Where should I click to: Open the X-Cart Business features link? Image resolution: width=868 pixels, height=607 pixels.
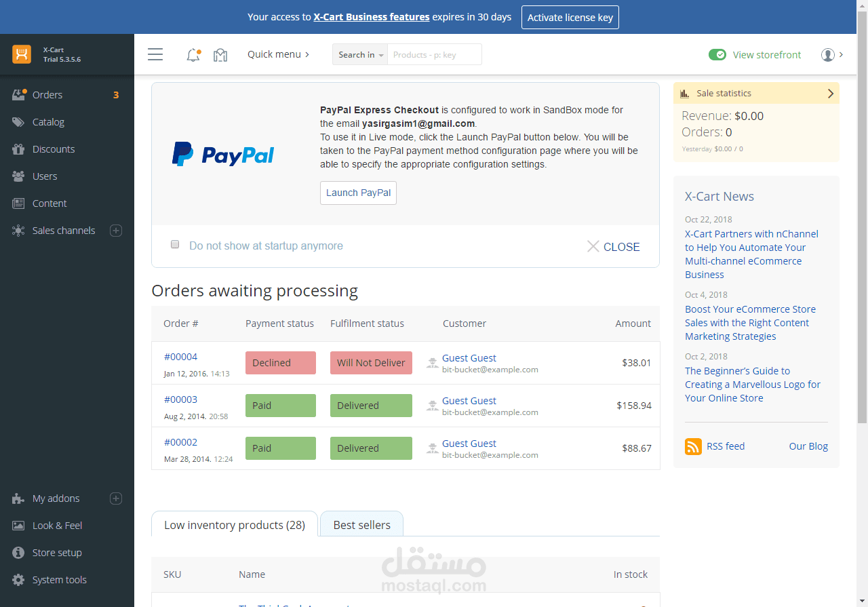(372, 17)
